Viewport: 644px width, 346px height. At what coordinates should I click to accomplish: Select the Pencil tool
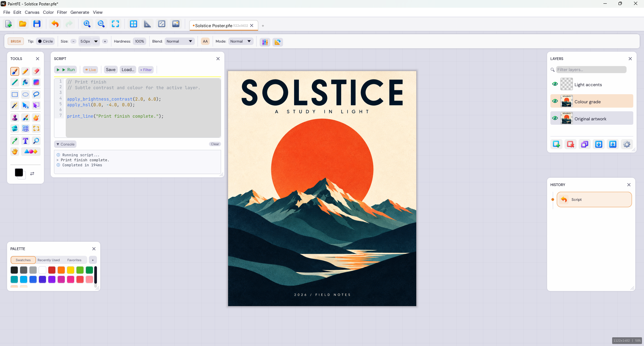click(25, 71)
